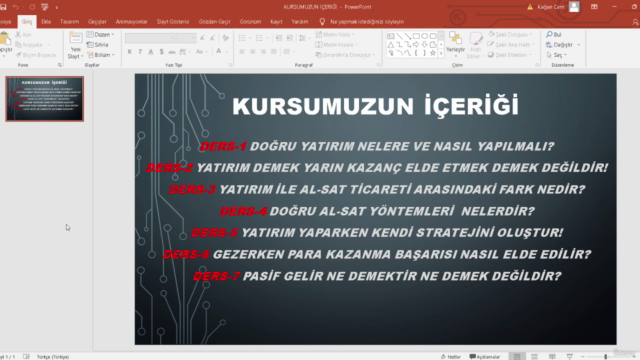Viewport: 640px width, 360px height.
Task: Decrease list indent level
Action: (278, 38)
